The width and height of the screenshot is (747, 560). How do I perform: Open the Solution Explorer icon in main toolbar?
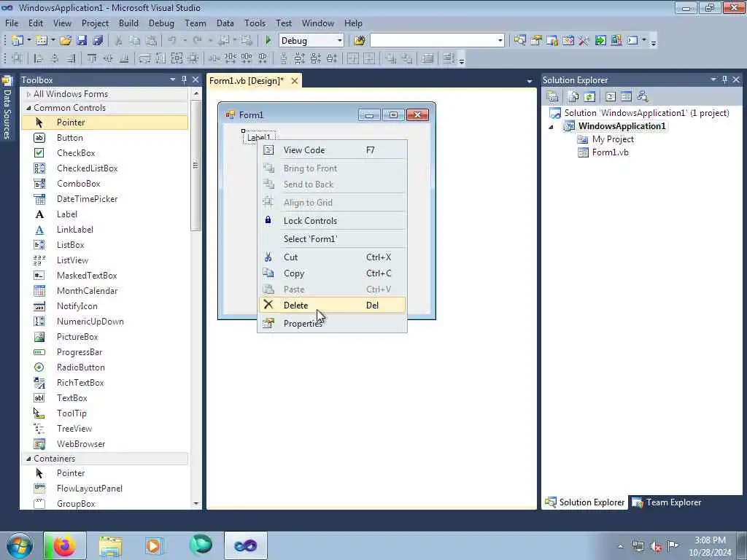(x=519, y=41)
